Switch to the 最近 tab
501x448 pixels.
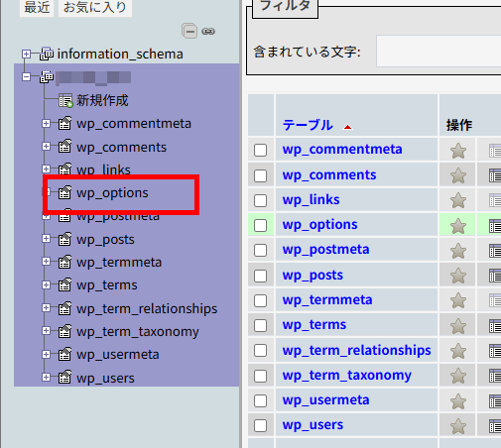click(x=37, y=7)
